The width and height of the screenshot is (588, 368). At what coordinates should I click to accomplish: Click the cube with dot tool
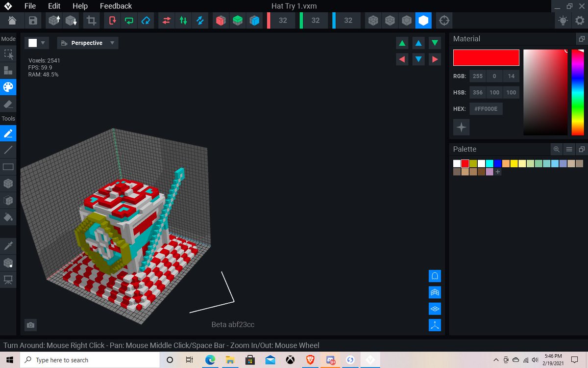coord(8,263)
